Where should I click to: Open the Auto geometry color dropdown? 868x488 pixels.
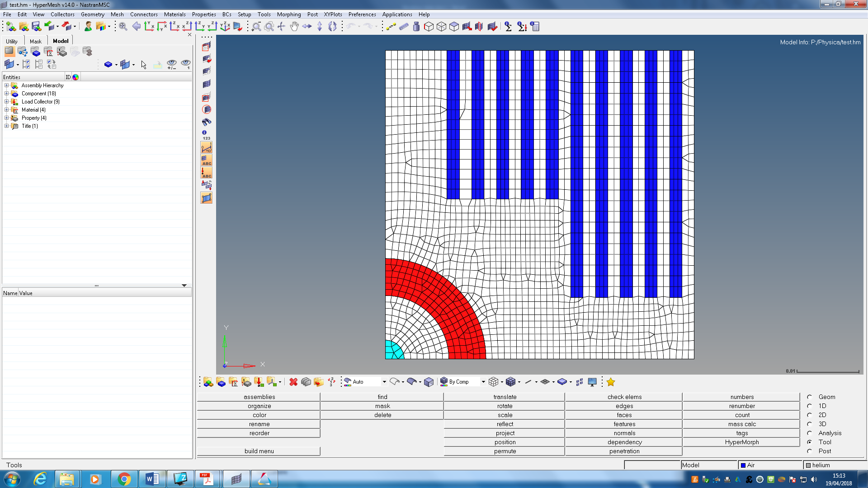(x=384, y=382)
